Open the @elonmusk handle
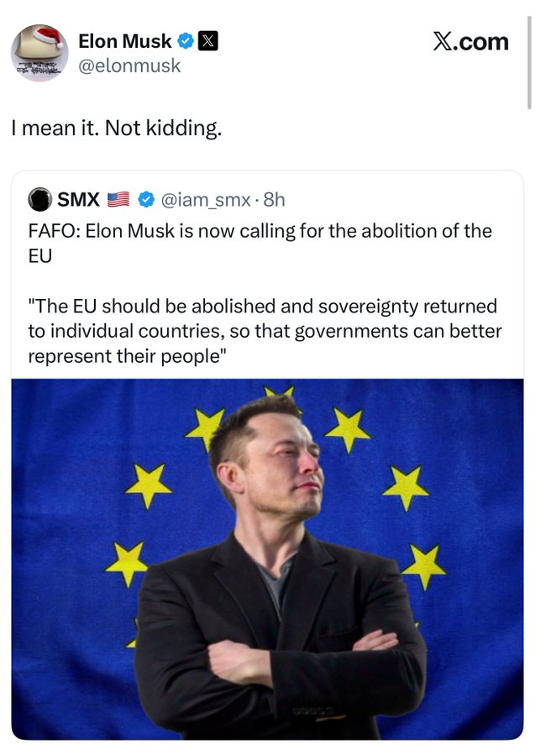This screenshot has width=535, height=756. 129,66
